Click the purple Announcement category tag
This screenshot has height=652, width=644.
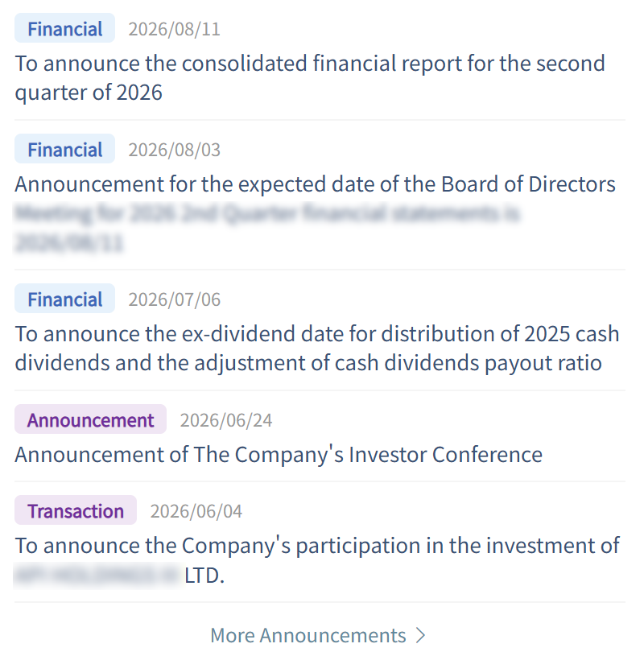(x=91, y=419)
